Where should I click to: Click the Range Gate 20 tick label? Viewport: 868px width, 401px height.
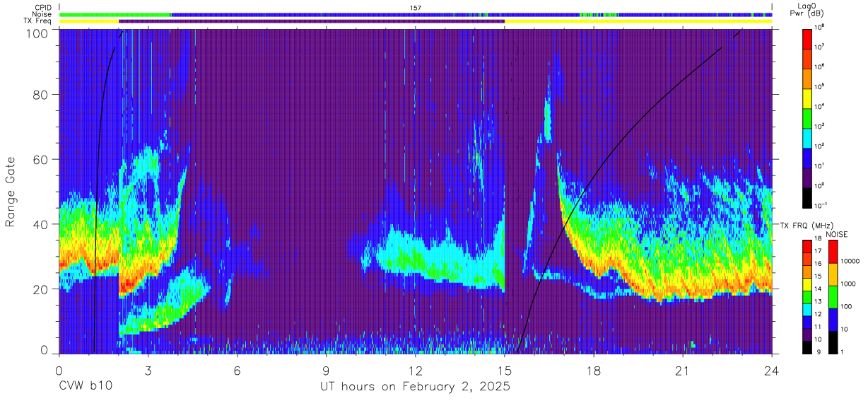(40, 289)
